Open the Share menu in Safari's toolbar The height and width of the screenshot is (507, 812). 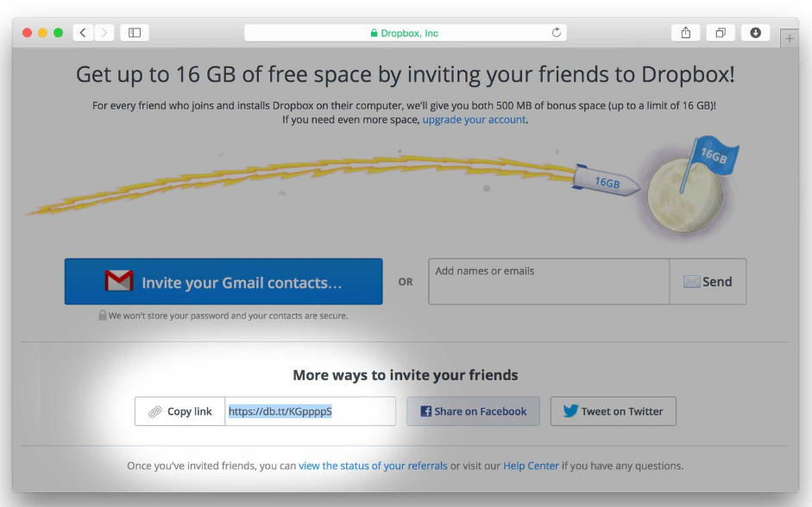[x=685, y=32]
